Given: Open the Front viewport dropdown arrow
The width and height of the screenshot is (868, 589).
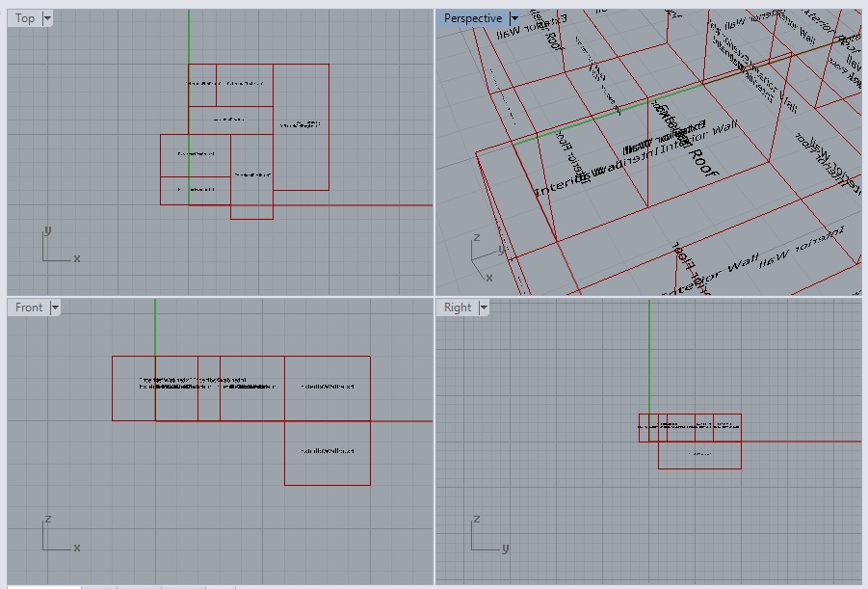Looking at the screenshot, I should click(x=55, y=308).
